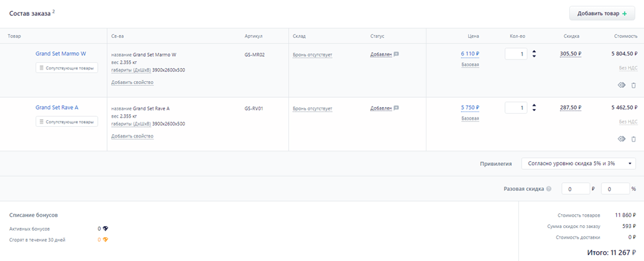Click the discount tag icon for Rave A
644x261 pixels.
pos(622,139)
